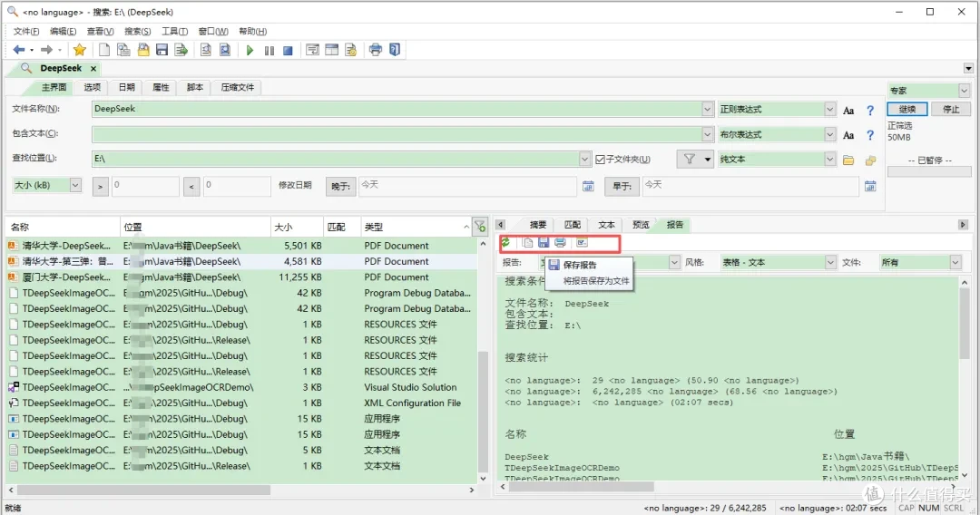Expand the Look In location dropdown
Image resolution: width=980 pixels, height=515 pixels.
(584, 160)
